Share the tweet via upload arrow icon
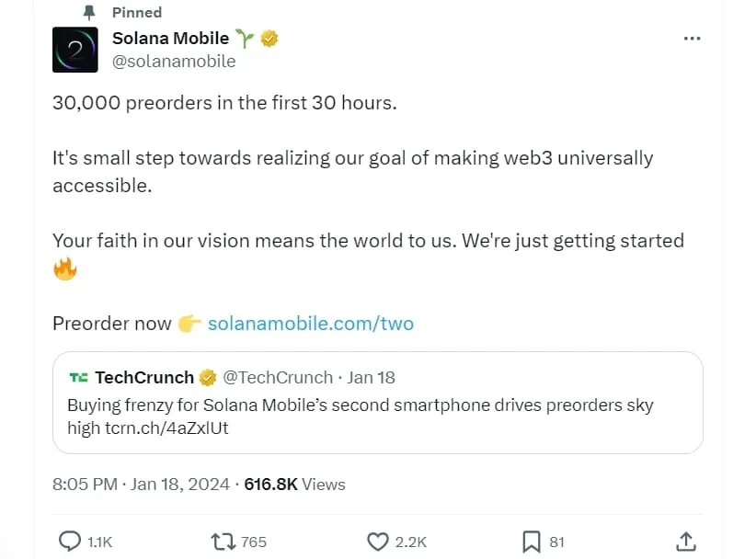This screenshot has width=756, height=559. pos(685,542)
